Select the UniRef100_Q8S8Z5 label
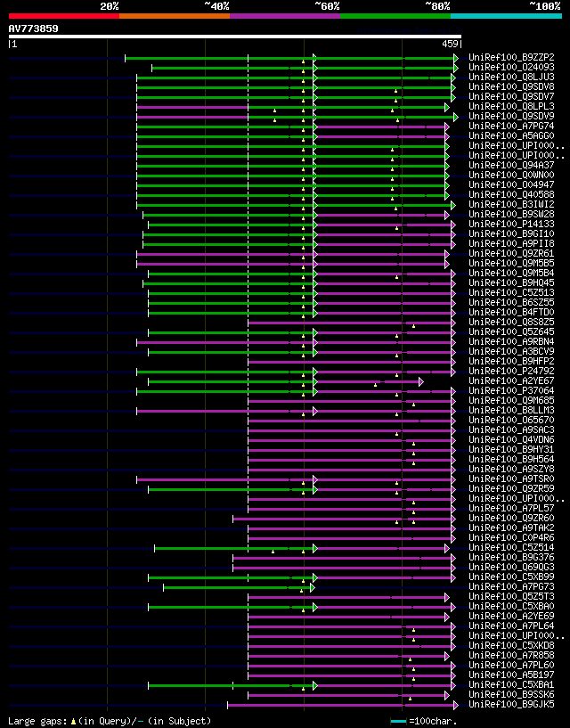This screenshot has height=728, width=570. (x=511, y=323)
